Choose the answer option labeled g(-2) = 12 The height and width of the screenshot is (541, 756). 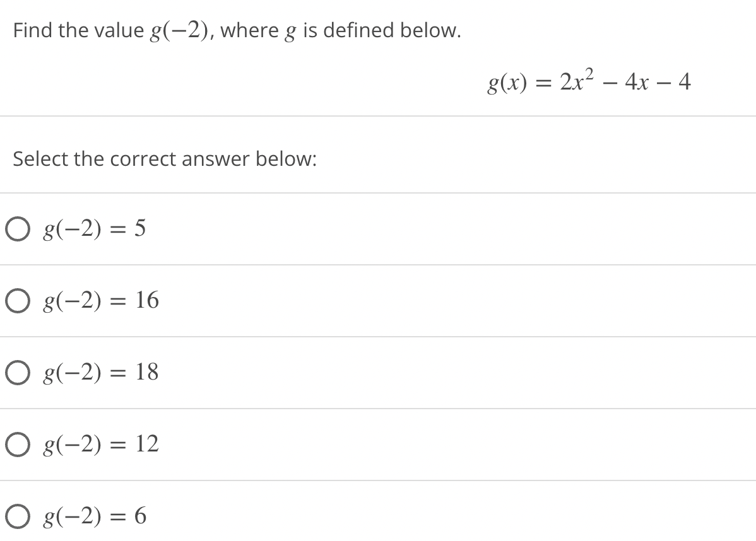(100, 445)
